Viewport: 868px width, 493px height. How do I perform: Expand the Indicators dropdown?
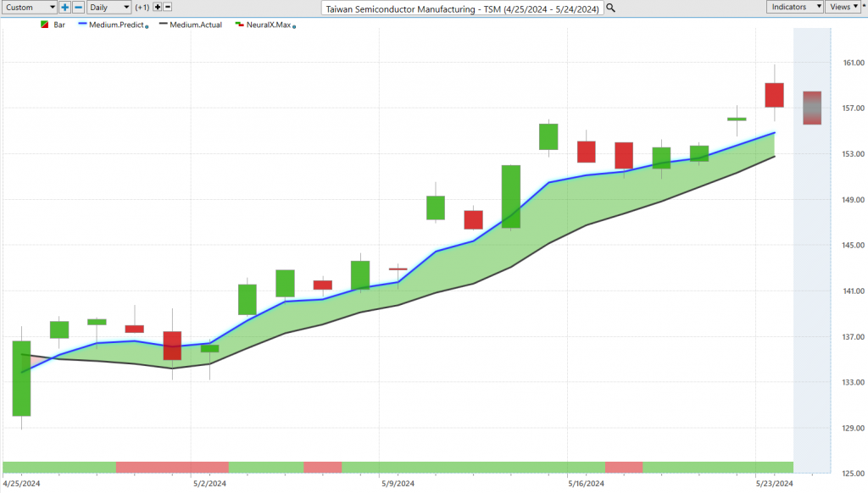[x=795, y=7]
